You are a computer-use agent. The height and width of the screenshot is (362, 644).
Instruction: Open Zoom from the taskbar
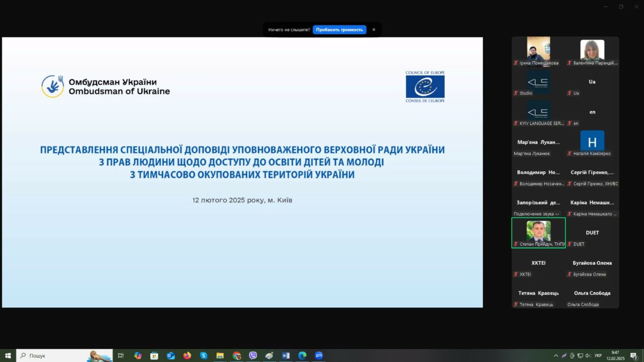(x=319, y=356)
